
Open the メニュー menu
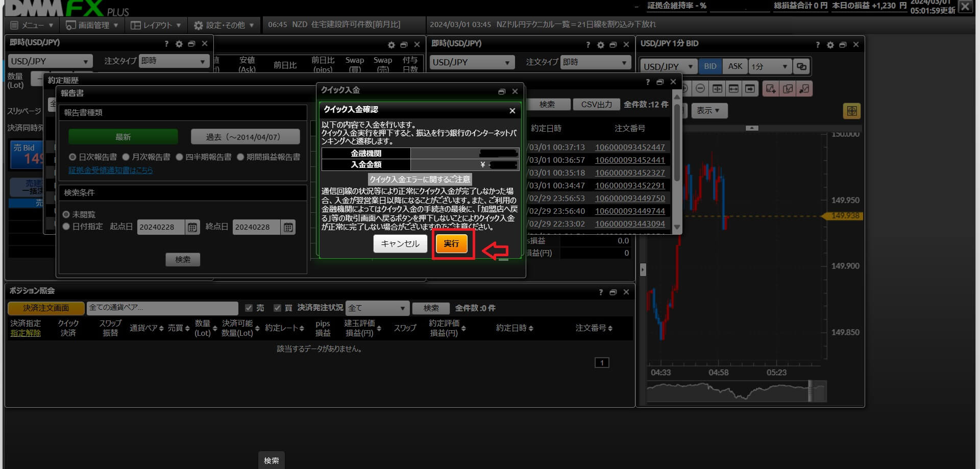pos(32,25)
